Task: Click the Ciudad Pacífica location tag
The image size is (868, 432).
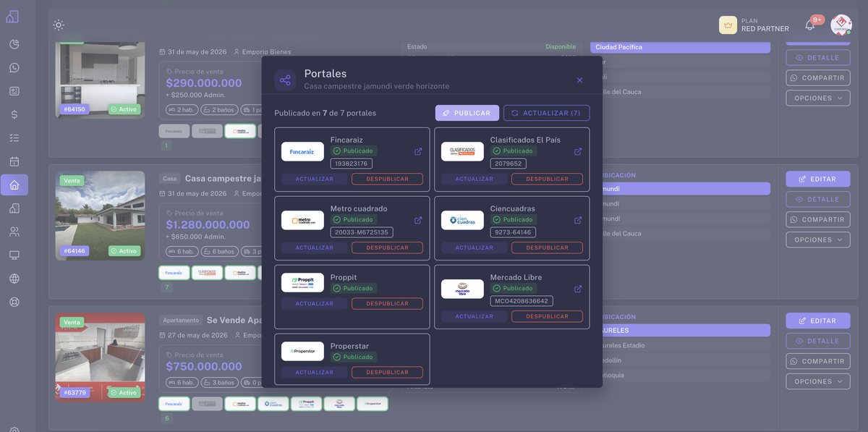Action: tap(680, 47)
